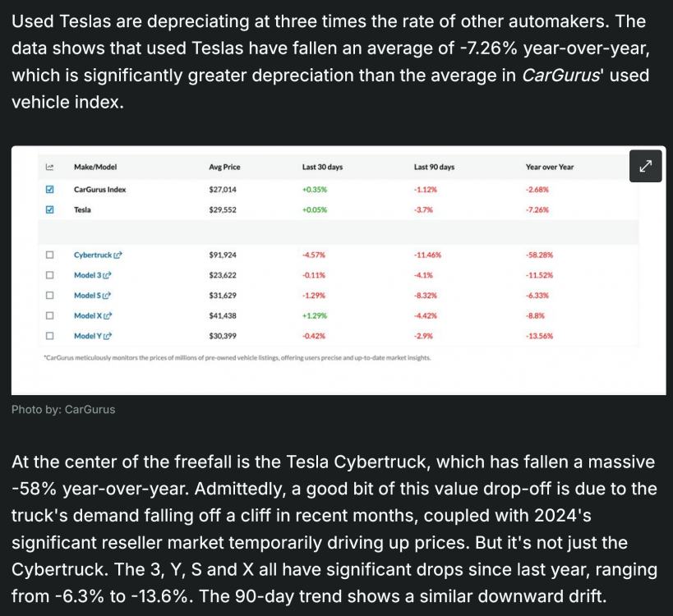673x616 pixels.
Task: Open Model X external link icon
Action: (x=108, y=315)
